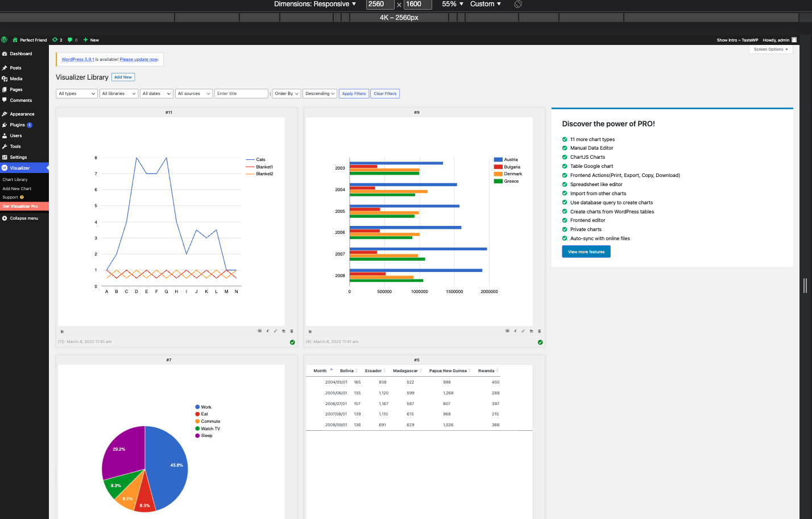Clone chart #11 using copy icon
This screenshot has width=812, height=519.
pos(284,331)
